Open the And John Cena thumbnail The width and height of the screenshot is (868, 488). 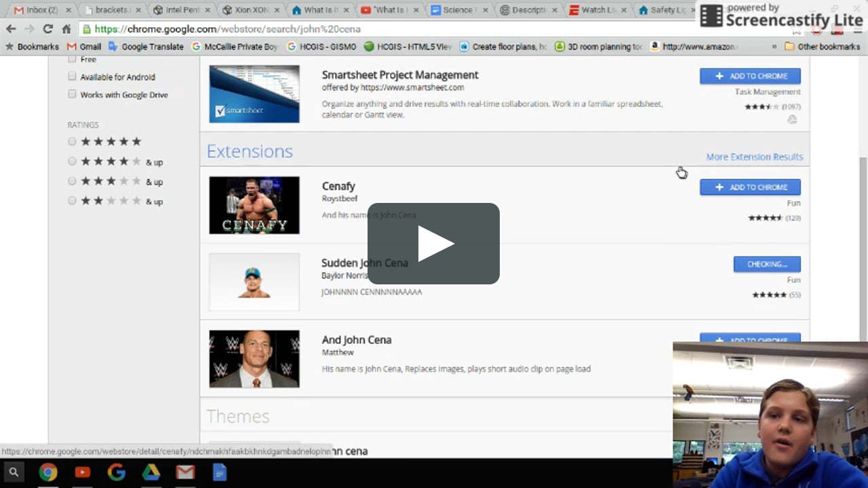point(254,359)
